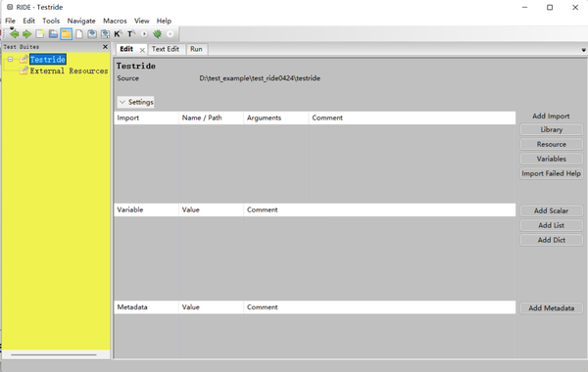
Task: Click the Import table Comment header
Action: [413, 118]
